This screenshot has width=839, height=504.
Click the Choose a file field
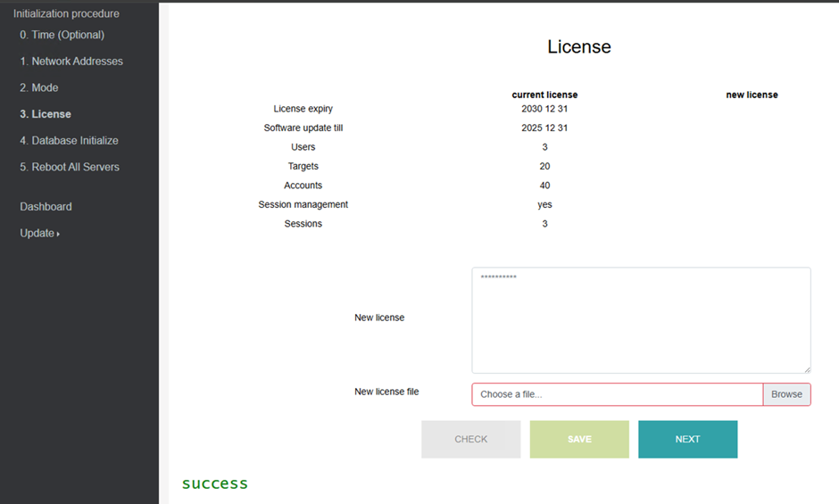(617, 394)
